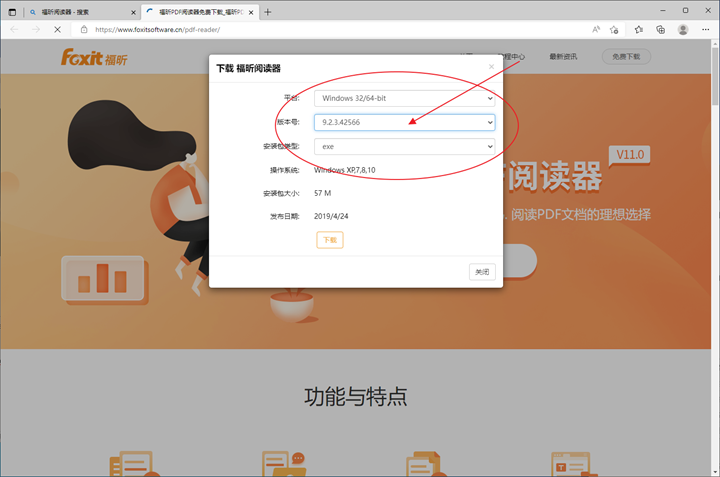
Task: Click the 功能与特点 heading
Action: click(355, 397)
